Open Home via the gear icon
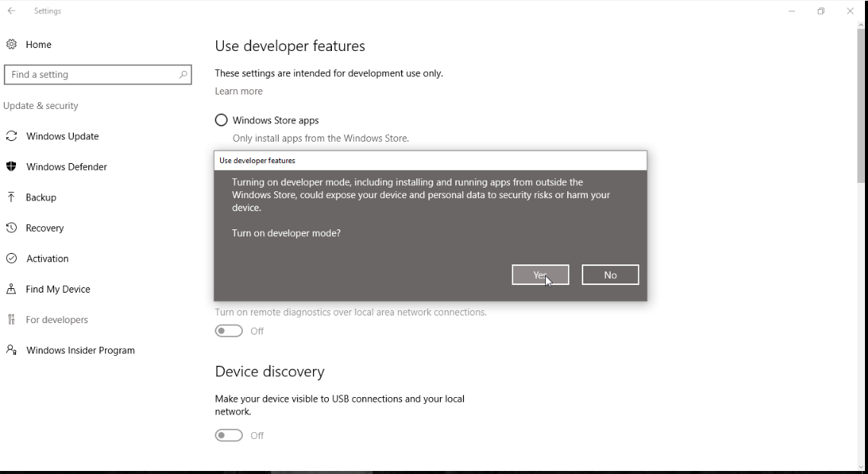This screenshot has width=868, height=474. [11, 44]
